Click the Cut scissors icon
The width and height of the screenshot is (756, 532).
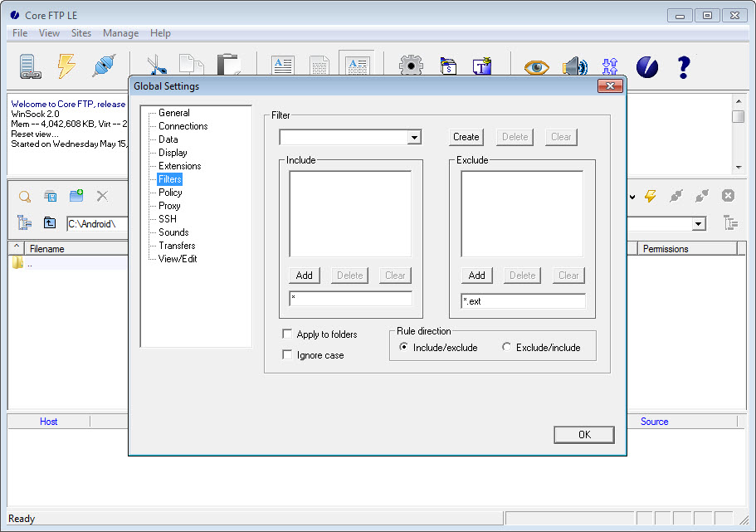[156, 66]
